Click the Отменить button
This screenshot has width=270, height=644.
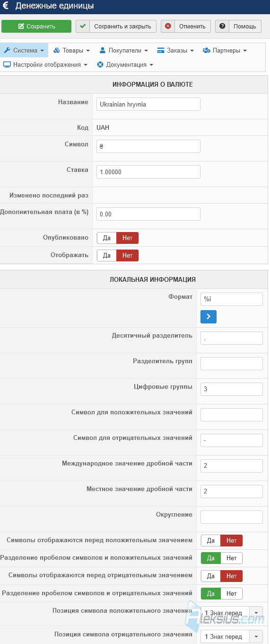point(186,26)
